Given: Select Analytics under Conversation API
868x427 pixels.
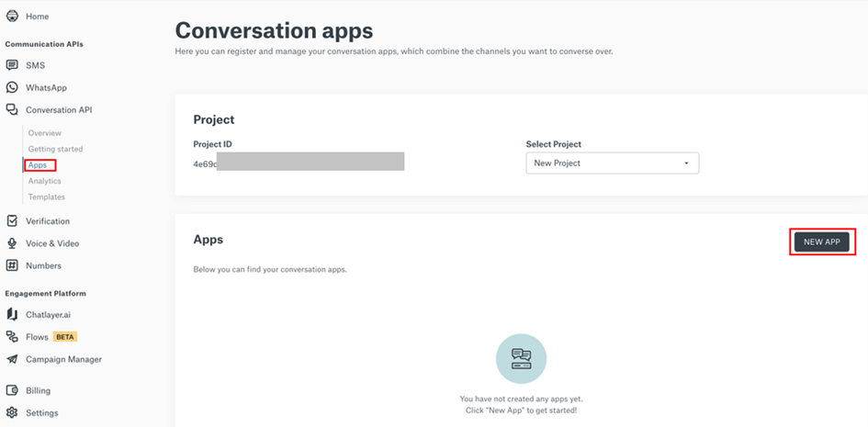Looking at the screenshot, I should [45, 181].
